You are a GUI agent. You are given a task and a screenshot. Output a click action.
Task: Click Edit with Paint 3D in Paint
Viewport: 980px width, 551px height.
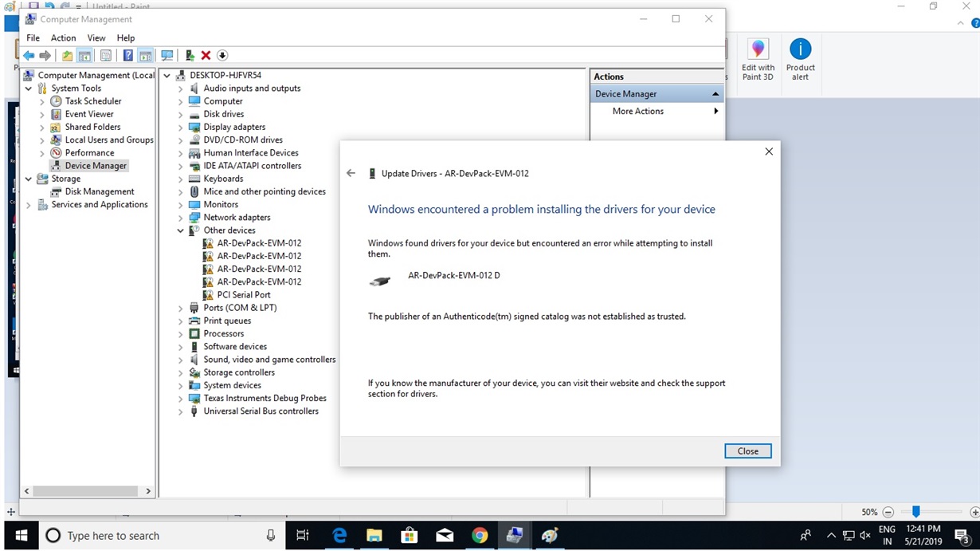click(x=758, y=61)
